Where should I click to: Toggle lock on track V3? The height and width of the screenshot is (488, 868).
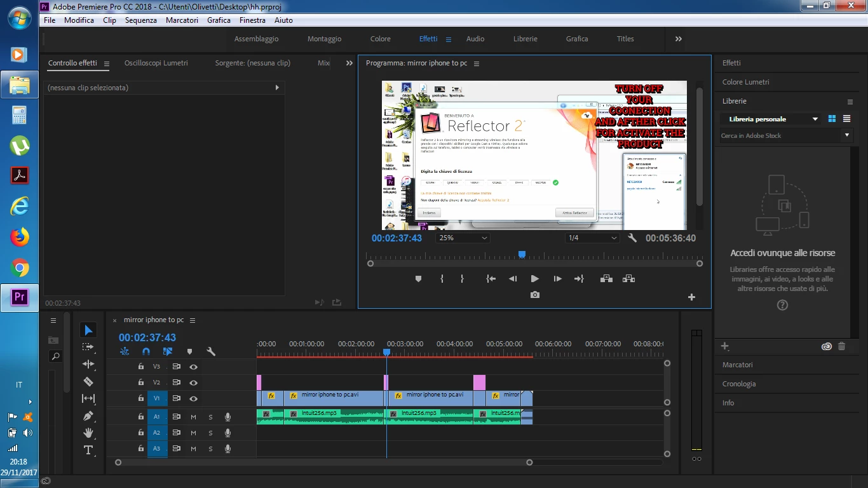pos(141,367)
